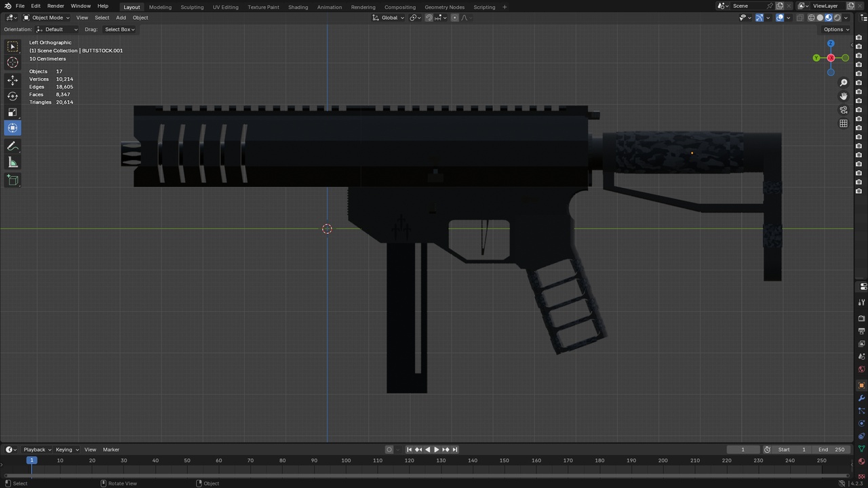This screenshot has width=868, height=488.
Task: Toggle viewport gizmos display
Action: tap(759, 18)
